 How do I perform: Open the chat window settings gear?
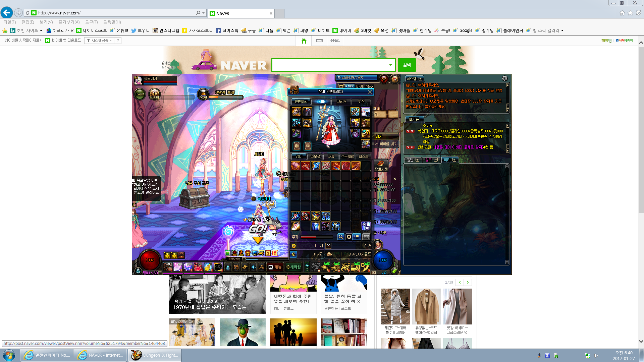pyautogui.click(x=504, y=78)
